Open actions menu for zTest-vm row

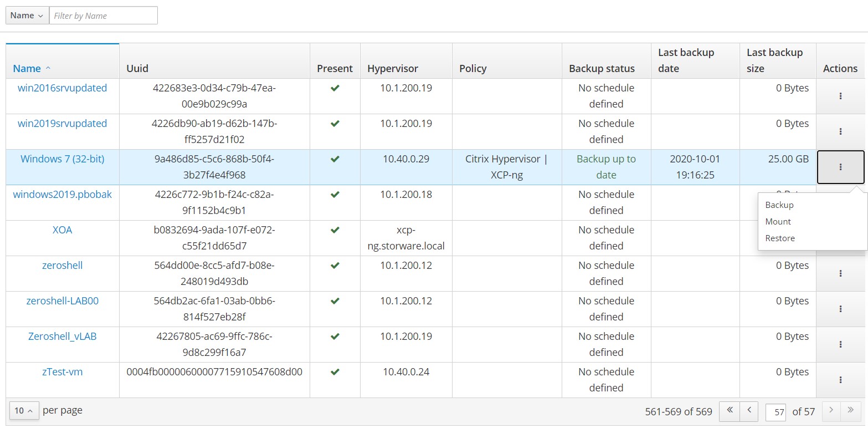[x=840, y=380]
